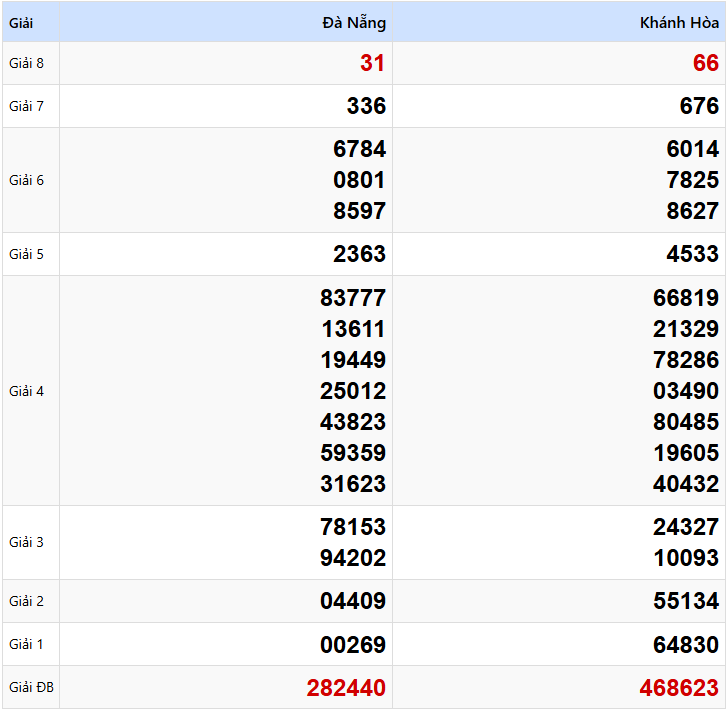Screen dimensions: 727x710
Task: Select special prize number 282440
Action: click(x=346, y=688)
